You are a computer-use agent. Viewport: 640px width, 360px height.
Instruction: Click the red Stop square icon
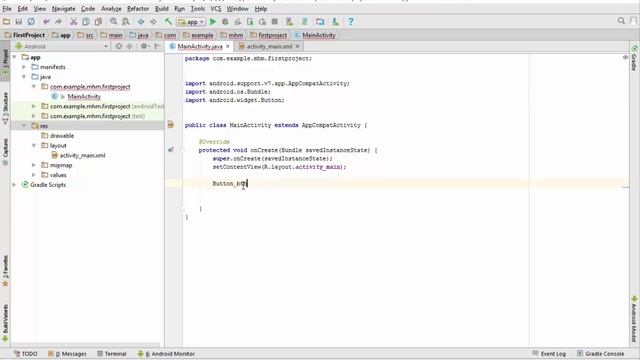(x=275, y=22)
